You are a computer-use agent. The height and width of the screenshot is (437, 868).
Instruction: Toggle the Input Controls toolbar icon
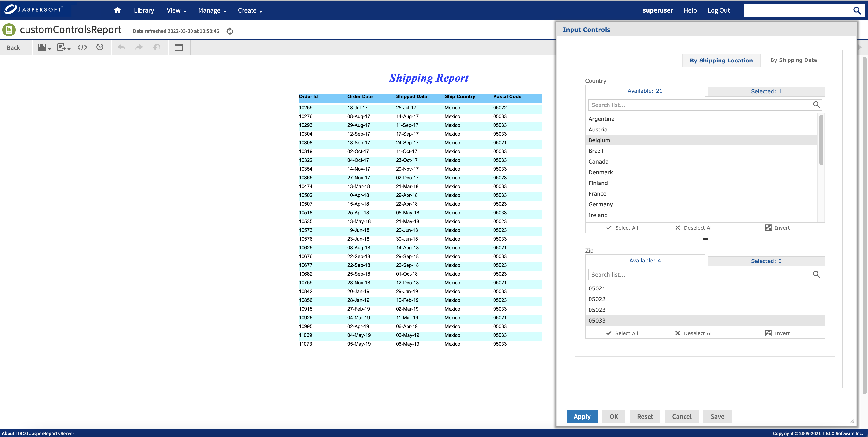click(x=179, y=47)
